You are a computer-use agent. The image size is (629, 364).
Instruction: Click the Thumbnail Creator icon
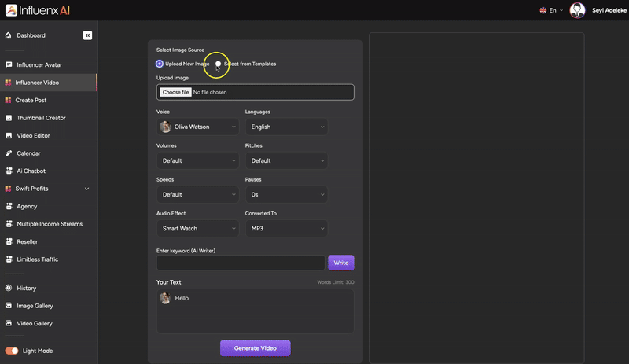tap(9, 118)
